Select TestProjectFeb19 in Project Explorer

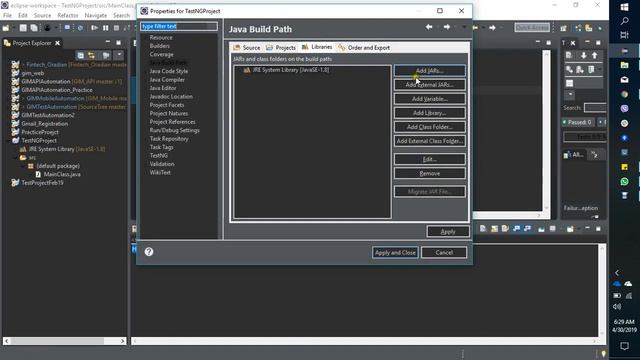point(42,183)
